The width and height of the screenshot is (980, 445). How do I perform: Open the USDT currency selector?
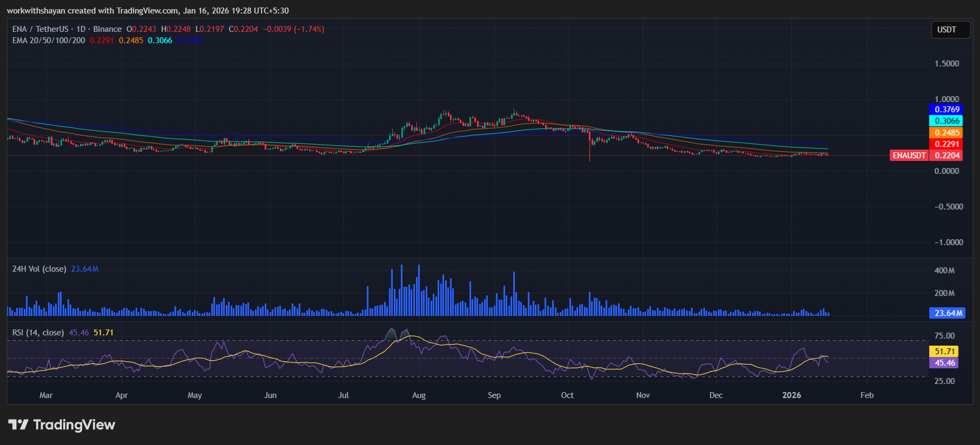click(x=947, y=30)
